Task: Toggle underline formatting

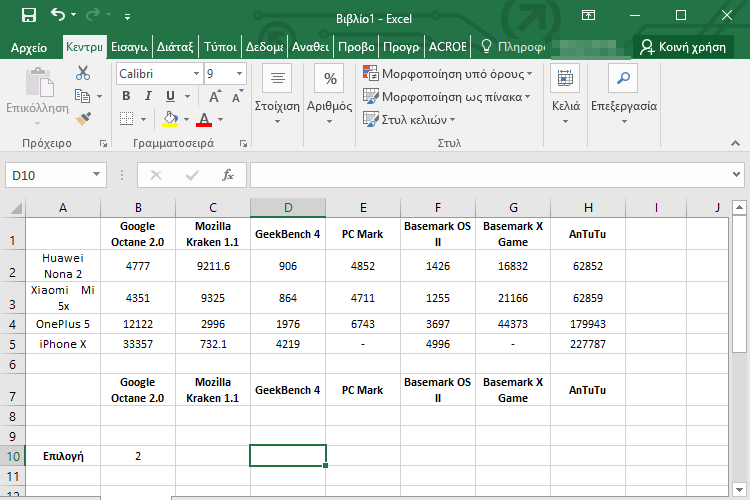Action: (x=170, y=96)
